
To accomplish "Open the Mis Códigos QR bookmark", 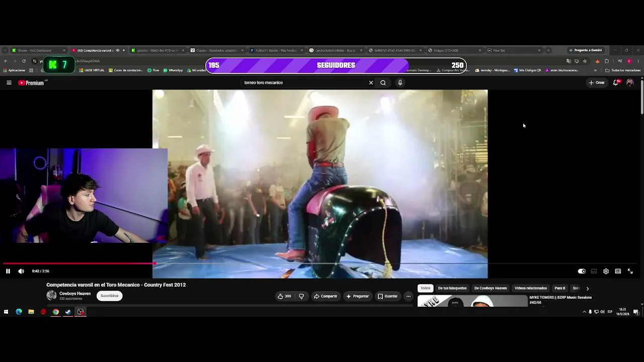I will pos(527,70).
